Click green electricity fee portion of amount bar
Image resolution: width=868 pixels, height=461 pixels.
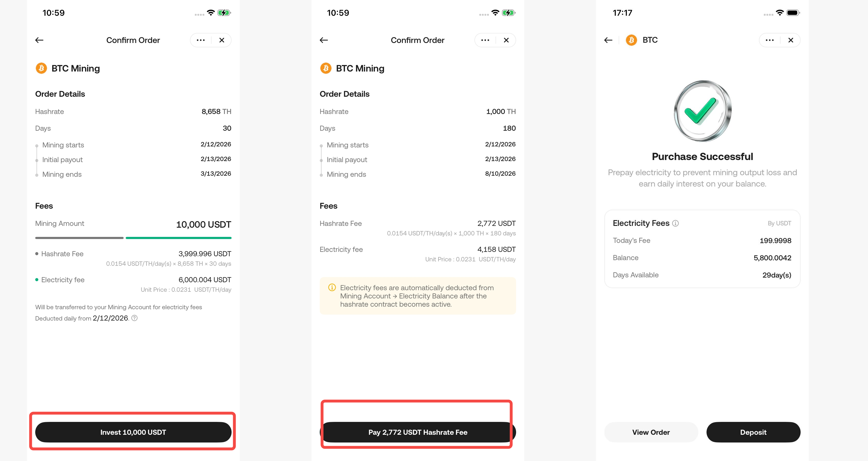coord(178,238)
